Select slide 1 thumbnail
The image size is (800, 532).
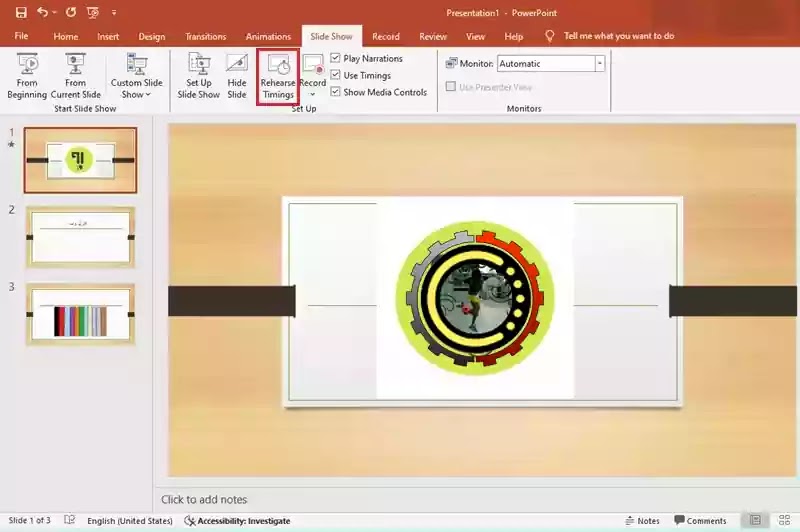(81, 160)
